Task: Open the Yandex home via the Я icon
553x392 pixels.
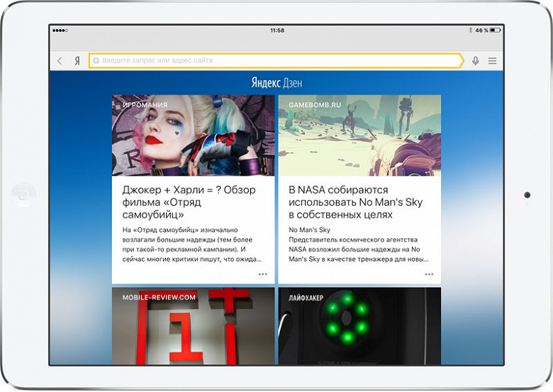Action: click(x=77, y=61)
